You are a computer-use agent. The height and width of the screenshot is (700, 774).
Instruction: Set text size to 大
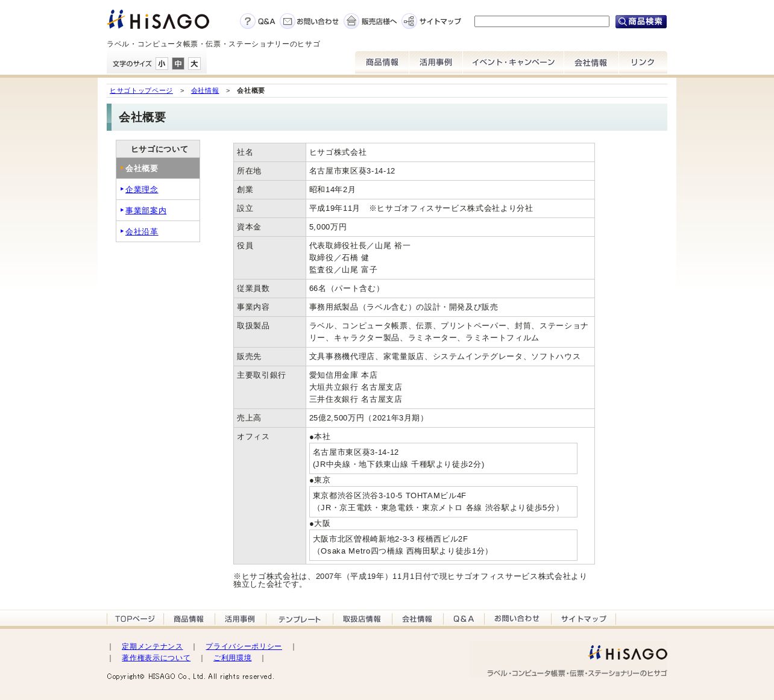click(x=194, y=64)
